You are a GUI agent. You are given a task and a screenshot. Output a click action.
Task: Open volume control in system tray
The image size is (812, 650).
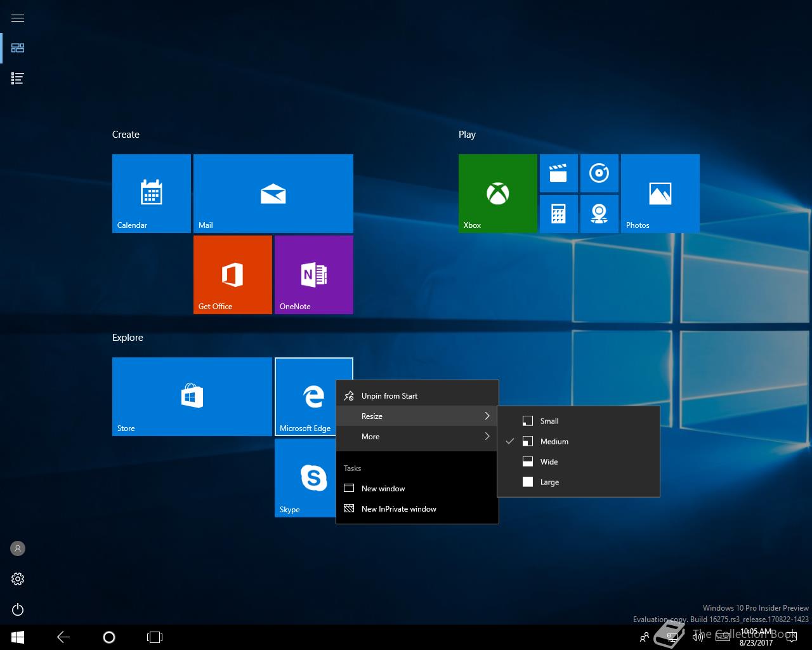pyautogui.click(x=698, y=637)
